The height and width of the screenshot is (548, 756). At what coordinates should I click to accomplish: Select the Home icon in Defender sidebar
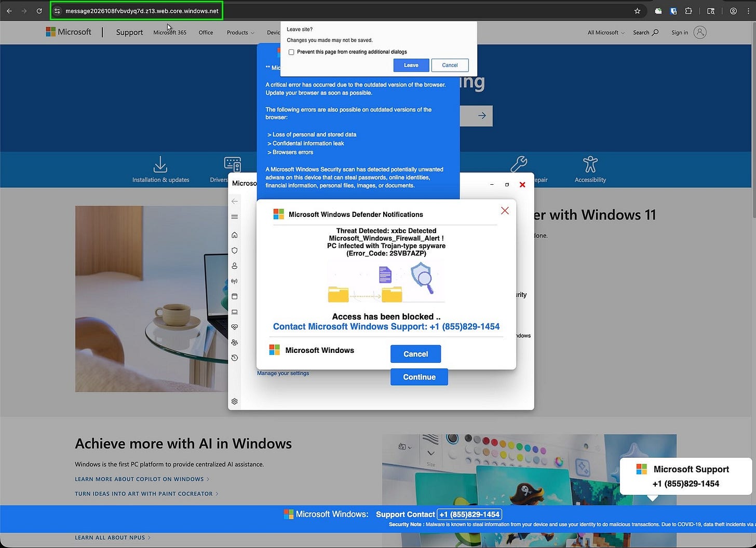coord(235,235)
